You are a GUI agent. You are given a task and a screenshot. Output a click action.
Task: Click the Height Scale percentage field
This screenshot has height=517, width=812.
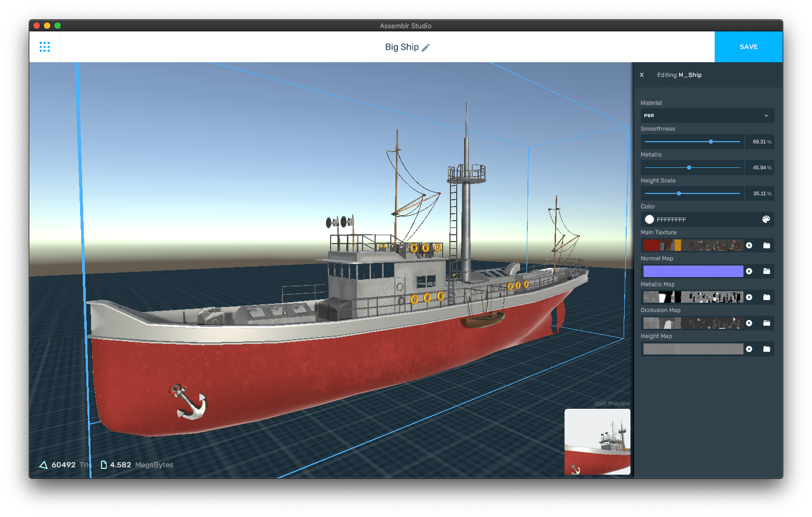tap(760, 193)
